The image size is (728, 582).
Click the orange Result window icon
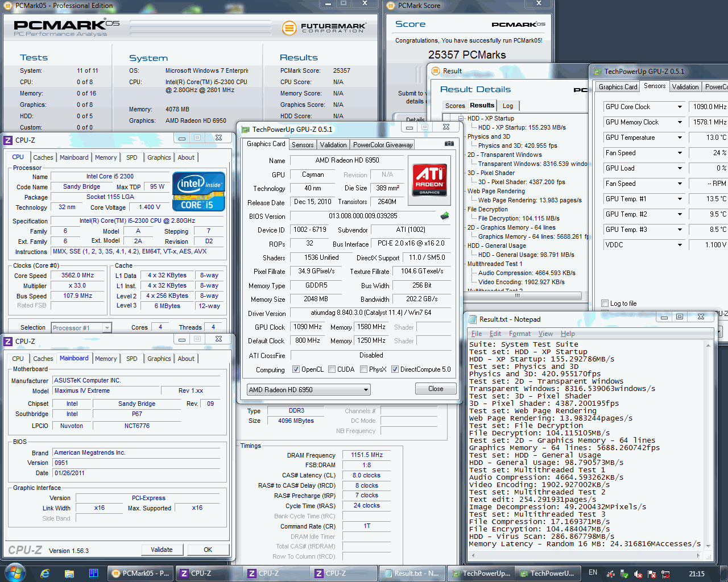click(436, 71)
